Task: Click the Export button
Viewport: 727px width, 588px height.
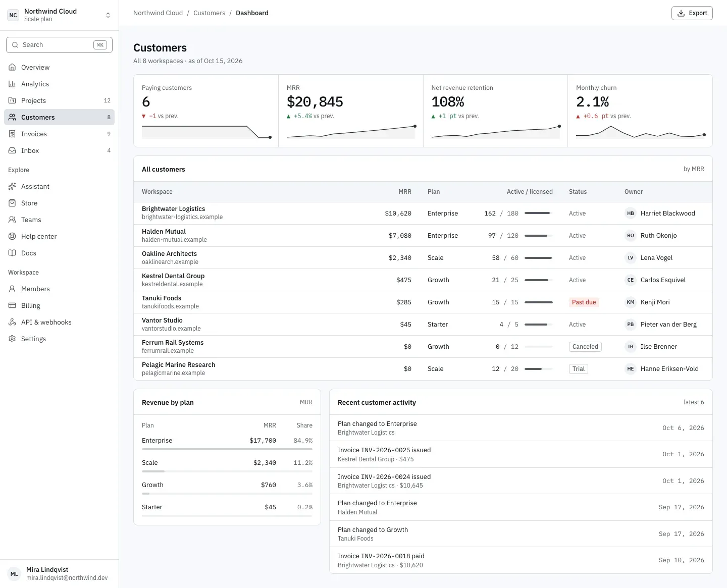Action: pyautogui.click(x=692, y=13)
